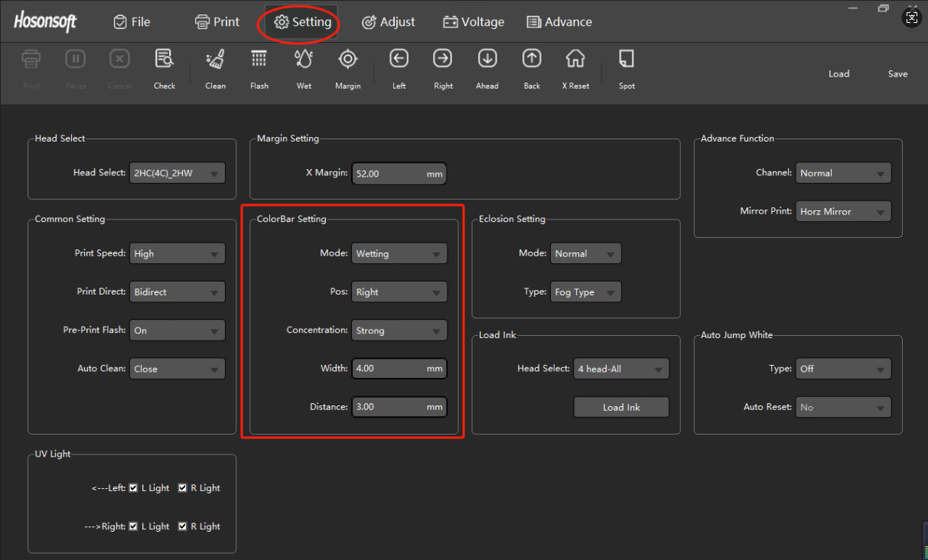The image size is (928, 560).
Task: Click the Wet droplets icon
Action: tap(304, 60)
